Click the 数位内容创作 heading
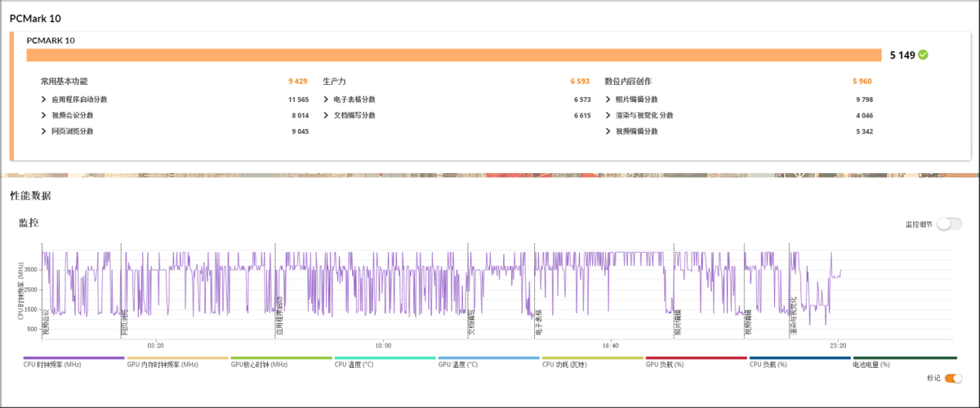The image size is (980, 408). [x=628, y=82]
